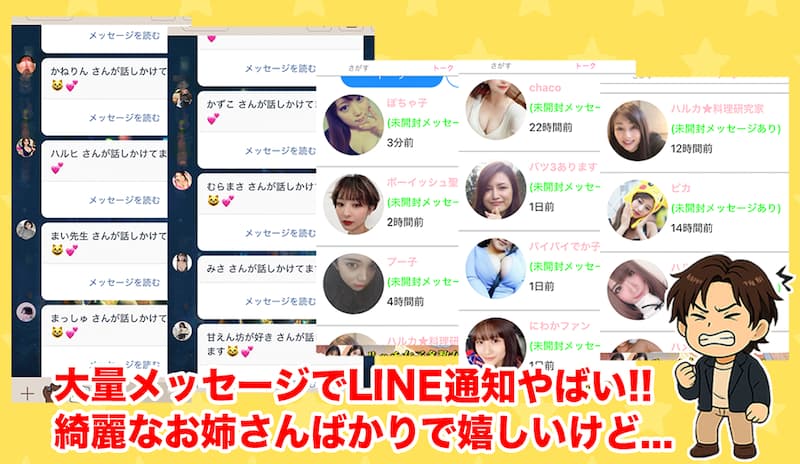Screen dimensions: 800x464
Task: Read message from ハルヒ
Action: (124, 200)
